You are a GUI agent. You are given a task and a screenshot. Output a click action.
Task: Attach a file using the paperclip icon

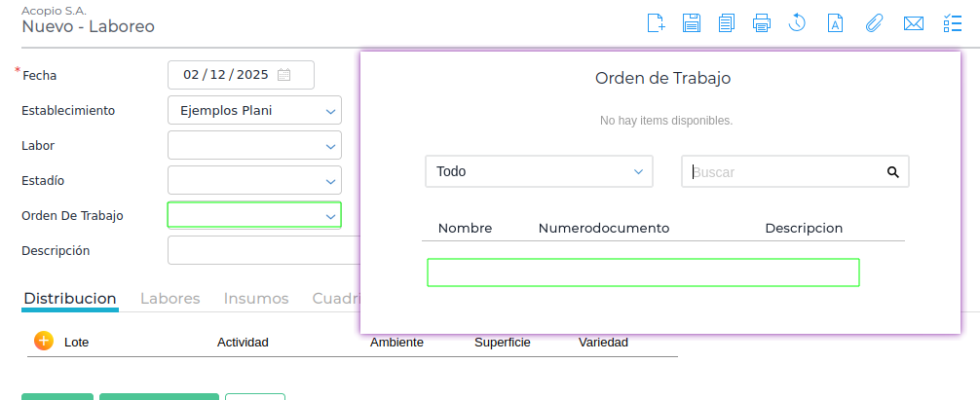[x=874, y=24]
